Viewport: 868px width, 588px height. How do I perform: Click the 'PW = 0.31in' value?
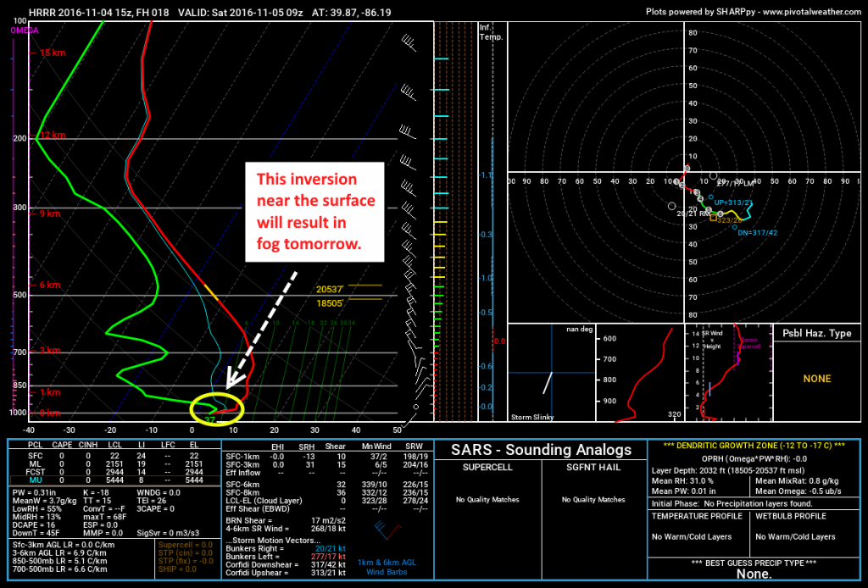[34, 492]
